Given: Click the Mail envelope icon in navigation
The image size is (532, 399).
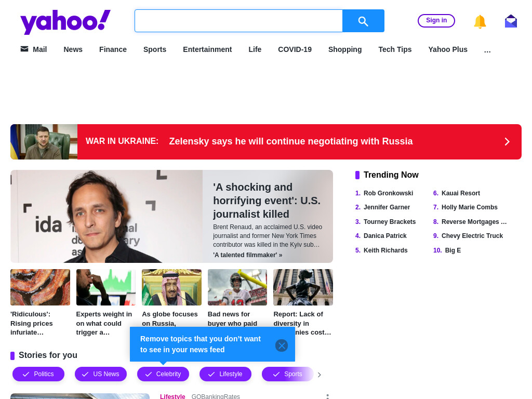Looking at the screenshot, I should [x=24, y=49].
